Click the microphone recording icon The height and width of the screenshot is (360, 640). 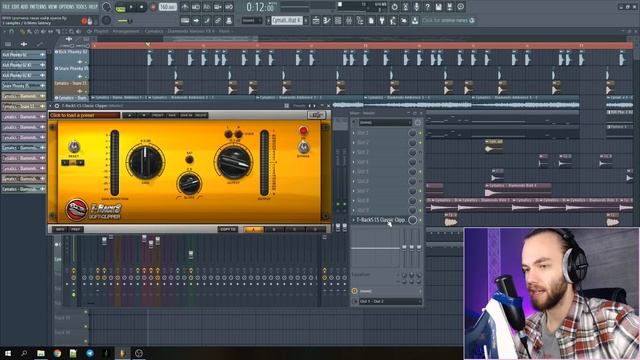tap(416, 7)
